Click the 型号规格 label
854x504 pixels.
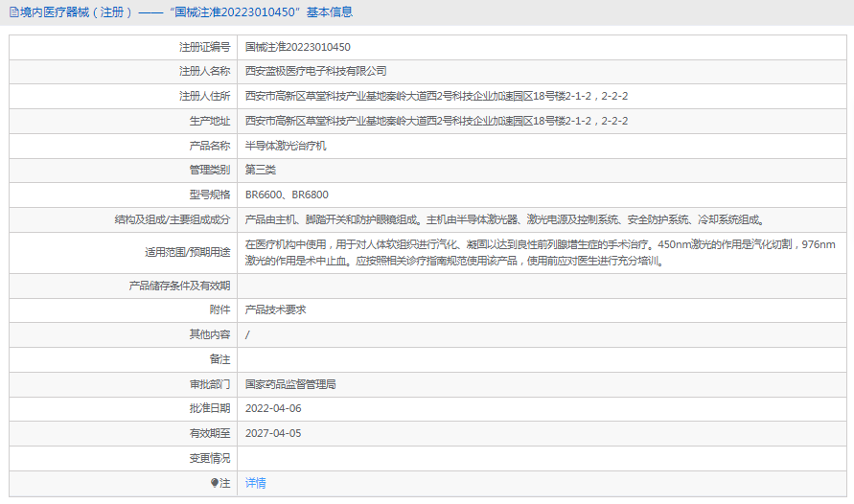tap(210, 195)
